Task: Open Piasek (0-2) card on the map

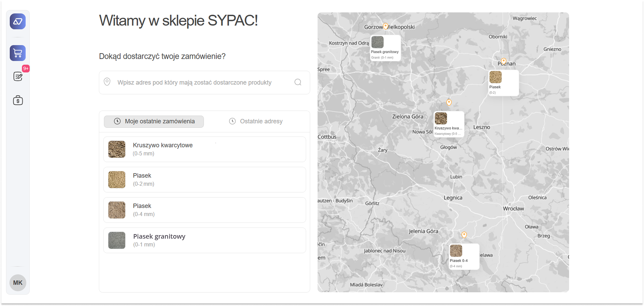Action: click(x=503, y=83)
